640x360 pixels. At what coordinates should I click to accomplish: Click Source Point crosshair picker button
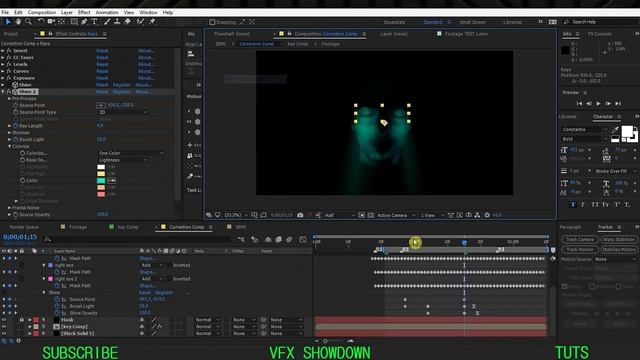pos(101,105)
